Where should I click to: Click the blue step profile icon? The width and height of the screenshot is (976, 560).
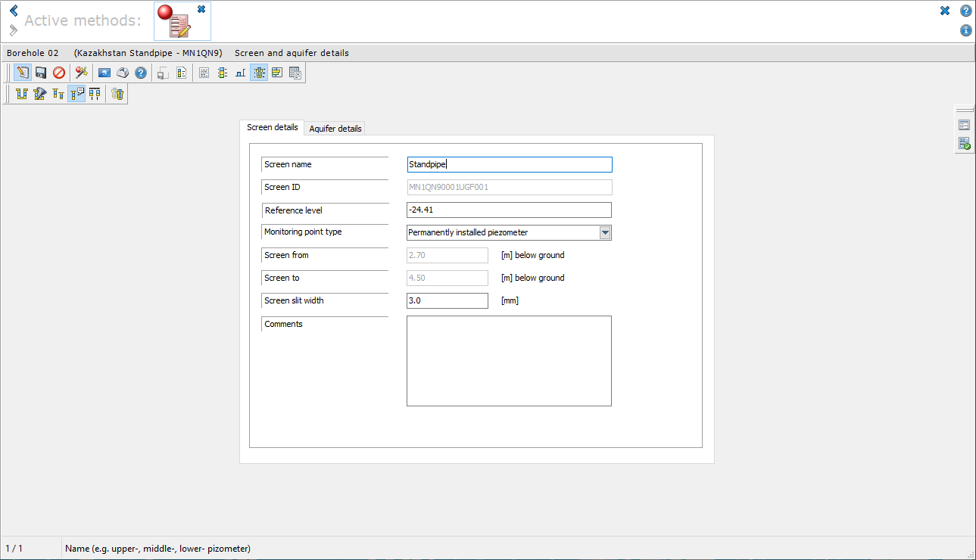(240, 73)
